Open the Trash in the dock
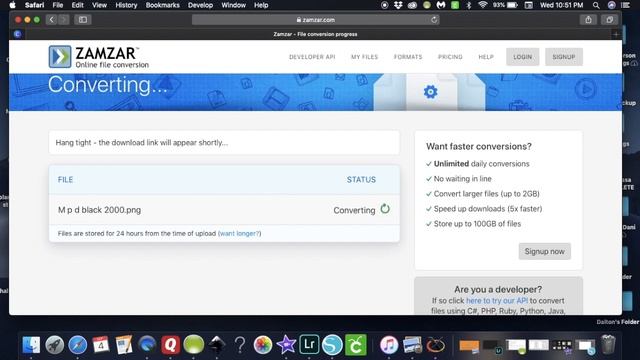 pyautogui.click(x=608, y=345)
